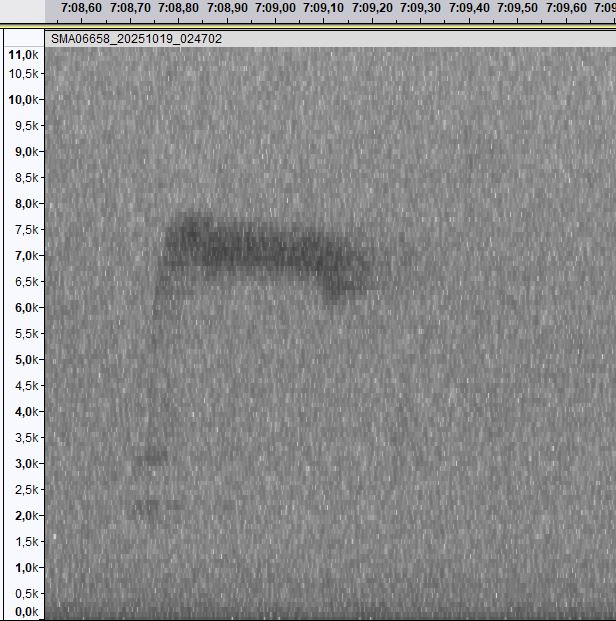Click timeline ruler at 7:09,20
616x621 pixels.
pos(371,8)
